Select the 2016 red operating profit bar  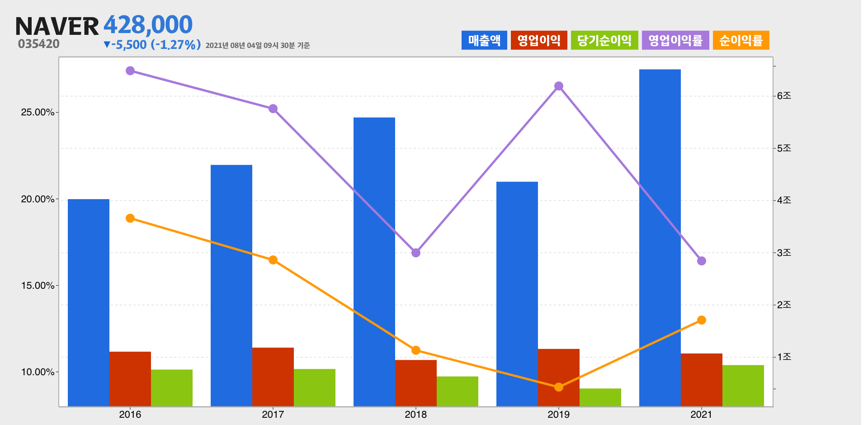[130, 379]
